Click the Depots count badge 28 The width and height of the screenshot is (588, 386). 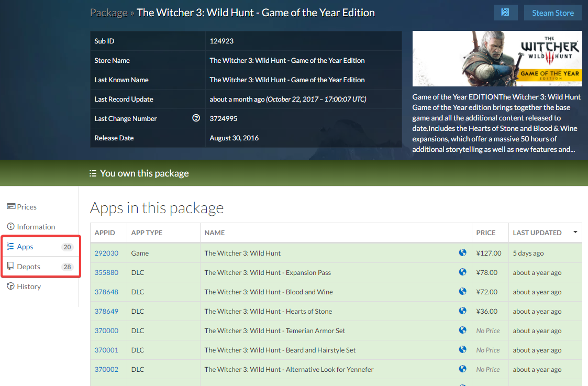(x=67, y=267)
